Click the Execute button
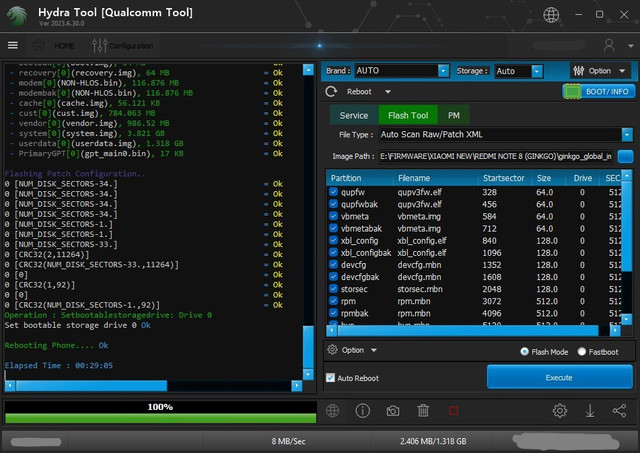This screenshot has height=453, width=640. pos(560,378)
